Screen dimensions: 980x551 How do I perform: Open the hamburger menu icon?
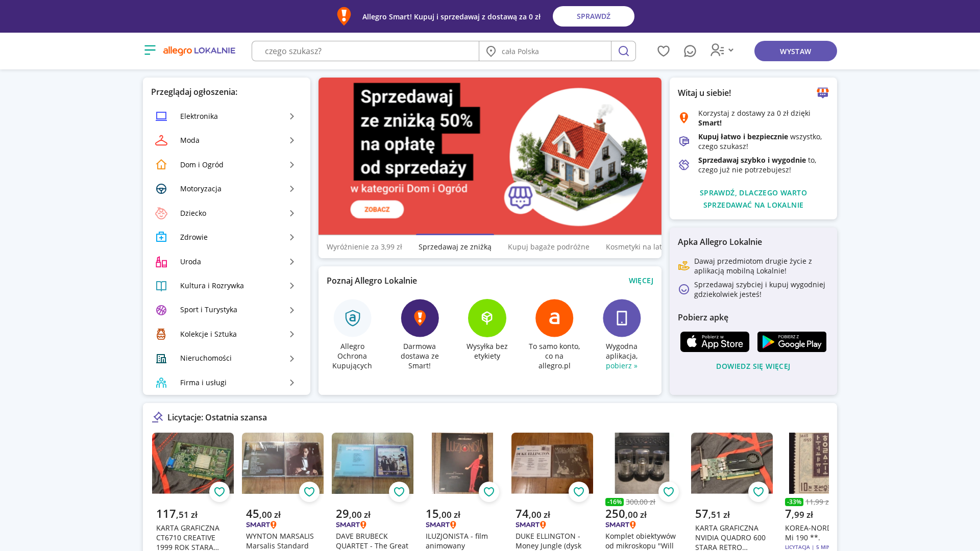pyautogui.click(x=150, y=50)
